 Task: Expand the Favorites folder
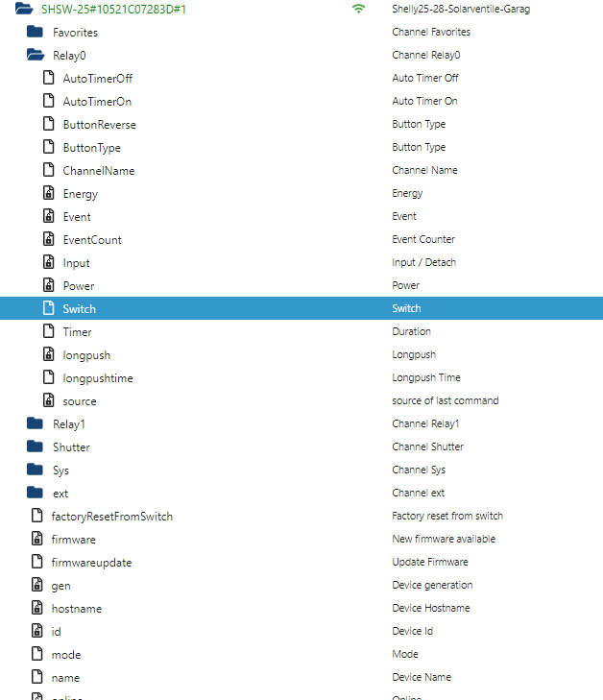point(35,32)
